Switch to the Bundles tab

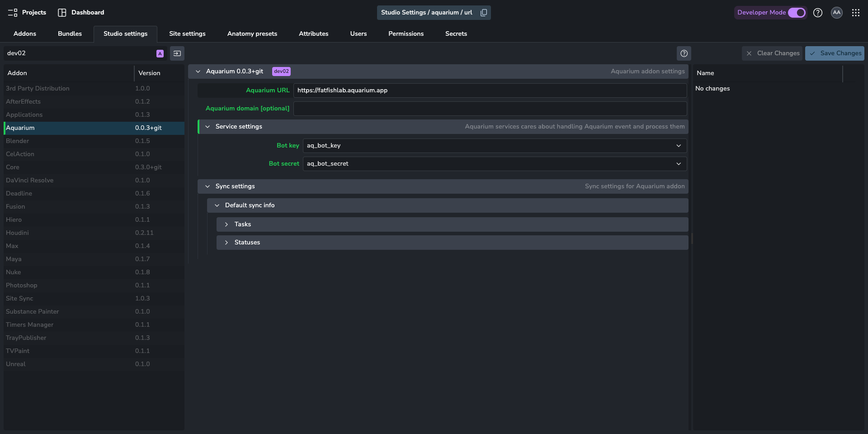pos(70,34)
